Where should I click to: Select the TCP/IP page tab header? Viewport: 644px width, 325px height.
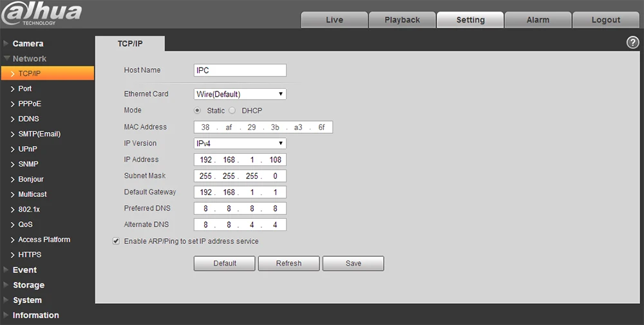(x=130, y=44)
